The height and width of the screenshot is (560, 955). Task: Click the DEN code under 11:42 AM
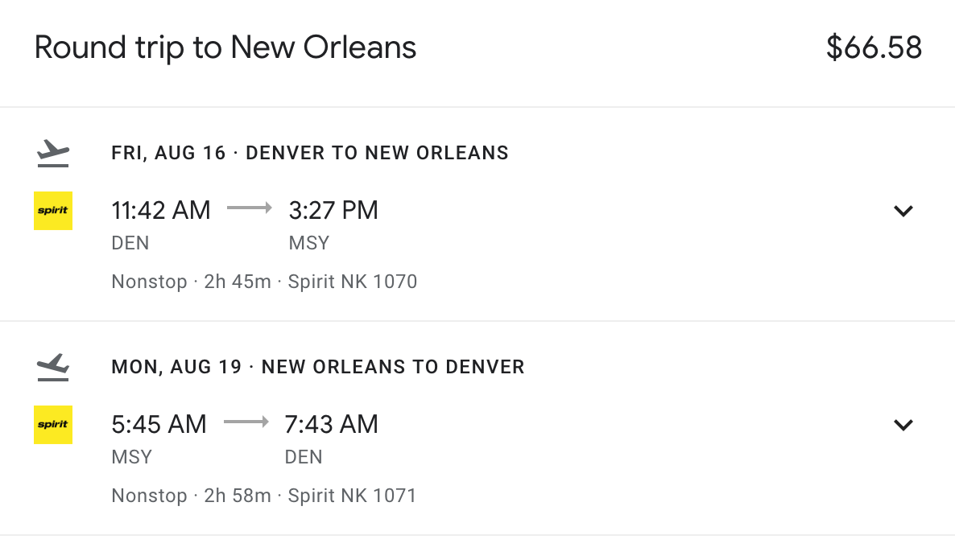tap(130, 243)
